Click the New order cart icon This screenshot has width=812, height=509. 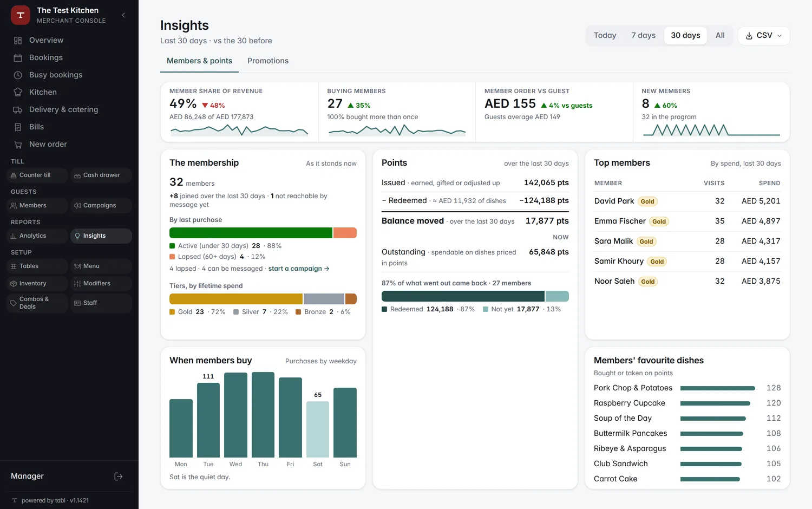tap(18, 145)
